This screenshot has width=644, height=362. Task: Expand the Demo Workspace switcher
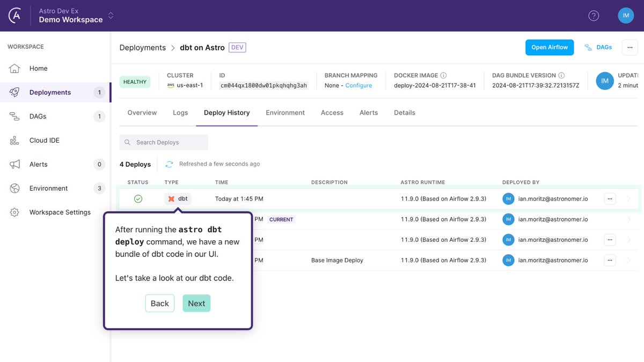tap(111, 16)
